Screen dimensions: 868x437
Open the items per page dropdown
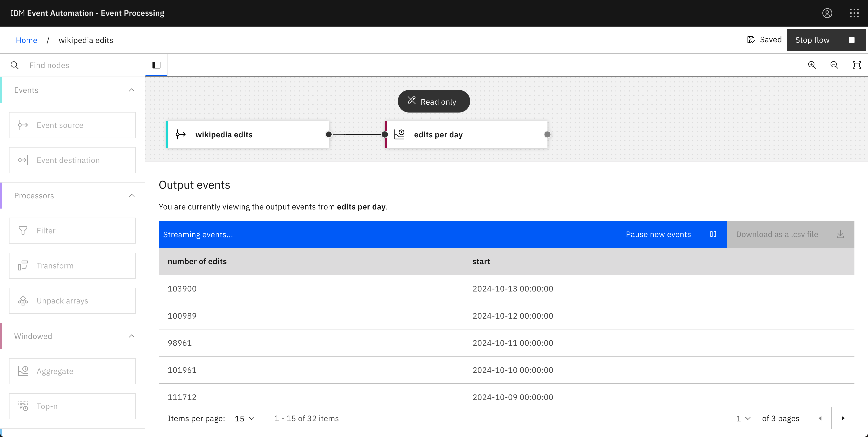[x=245, y=418]
